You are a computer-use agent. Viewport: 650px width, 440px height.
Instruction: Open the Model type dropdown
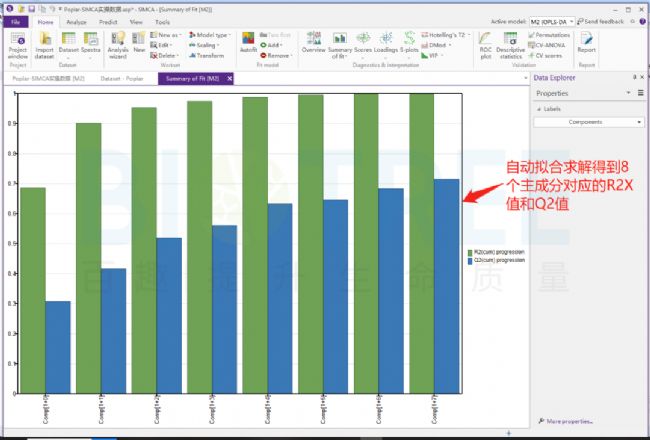[x=210, y=35]
